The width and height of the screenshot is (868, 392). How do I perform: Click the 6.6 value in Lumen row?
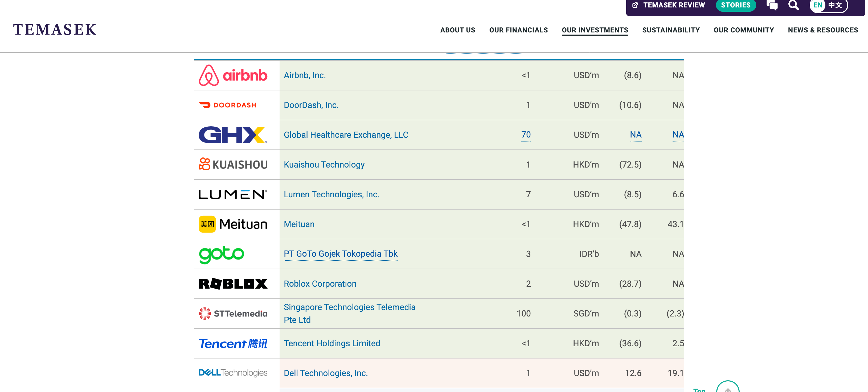[678, 194]
